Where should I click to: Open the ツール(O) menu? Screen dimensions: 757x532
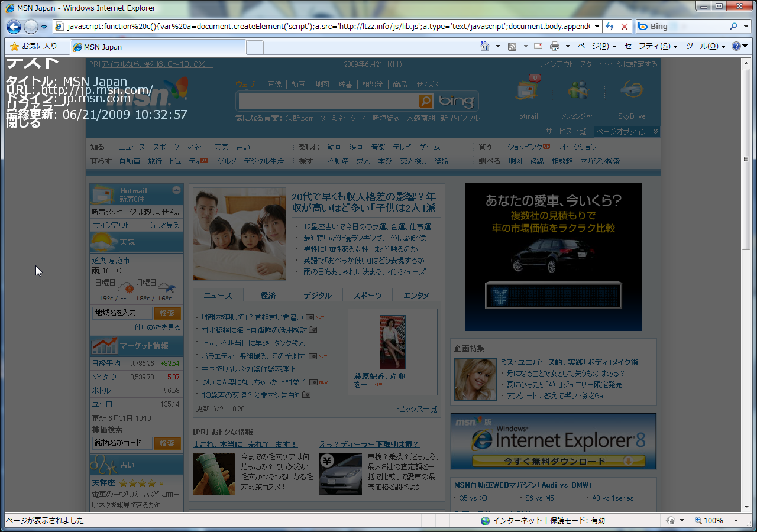pyautogui.click(x=706, y=46)
